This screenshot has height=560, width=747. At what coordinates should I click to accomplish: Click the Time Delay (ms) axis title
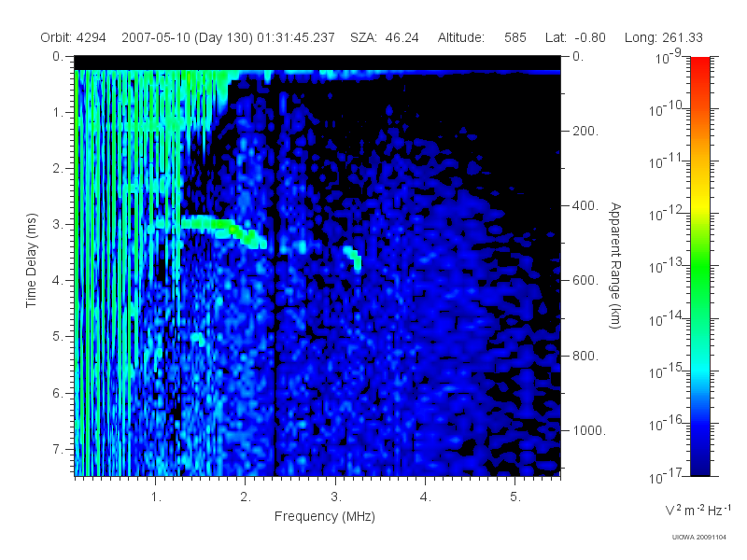(x=31, y=260)
